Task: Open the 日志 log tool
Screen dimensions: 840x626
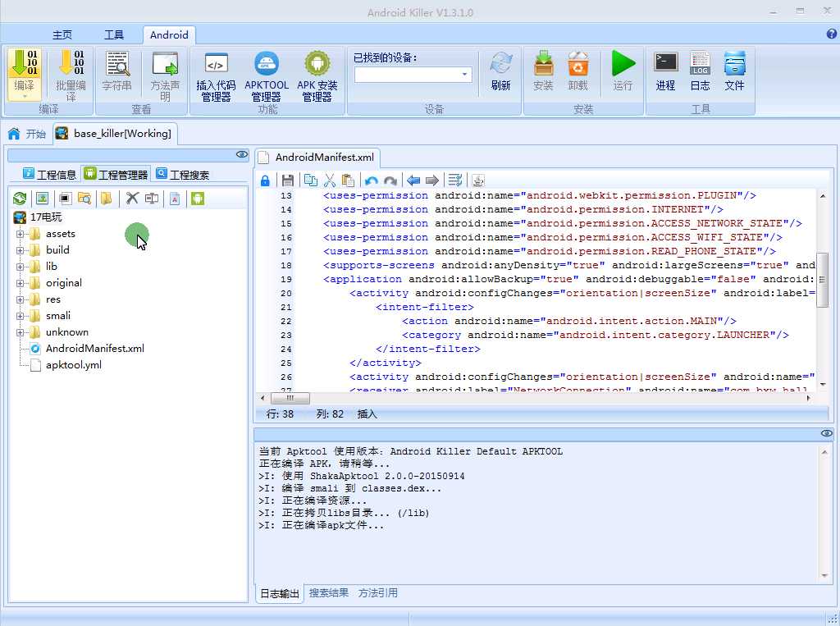Action: [701, 71]
